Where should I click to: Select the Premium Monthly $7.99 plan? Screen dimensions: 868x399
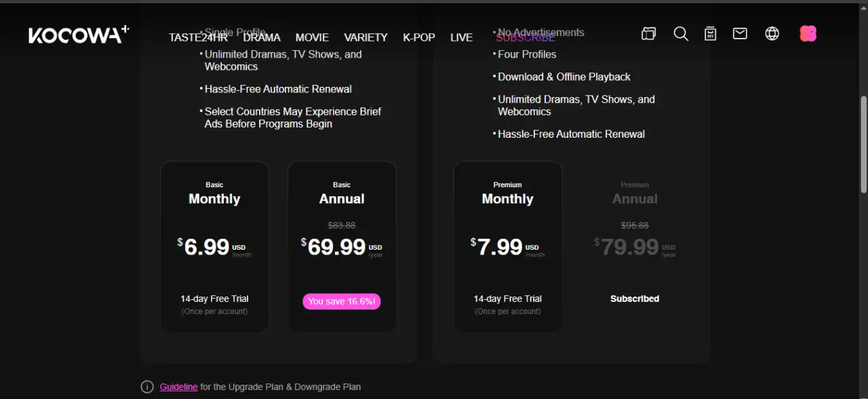(507, 247)
